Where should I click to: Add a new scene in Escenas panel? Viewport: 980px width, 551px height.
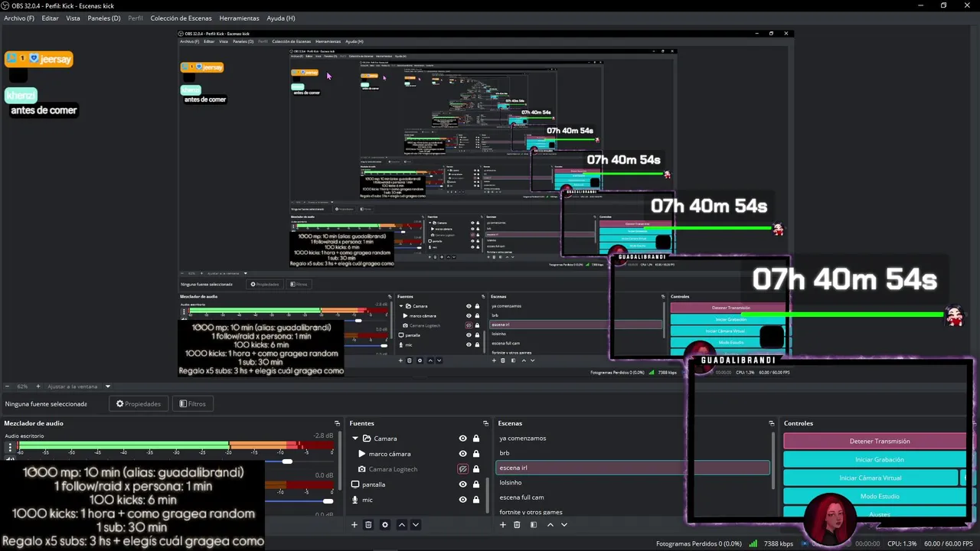point(502,525)
